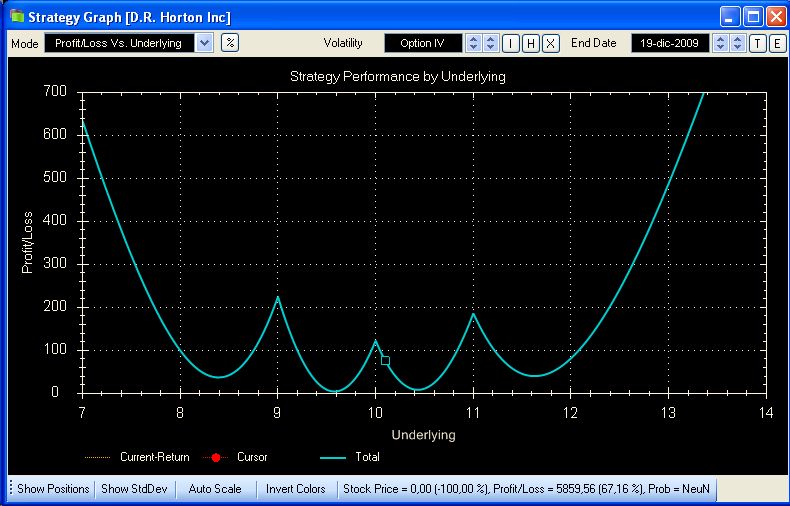This screenshot has width=790, height=506.
Task: Click the Cursor legend entry
Action: tap(234, 457)
